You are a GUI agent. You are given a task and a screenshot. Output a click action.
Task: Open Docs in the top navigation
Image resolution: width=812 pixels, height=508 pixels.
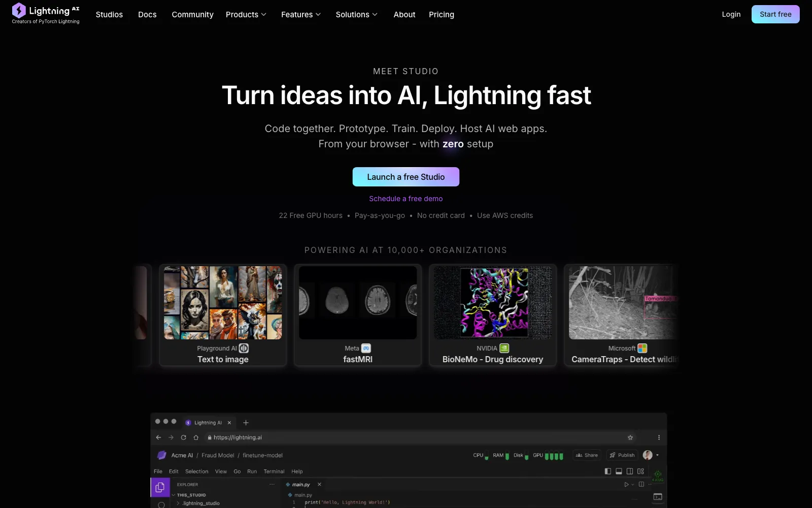click(147, 15)
